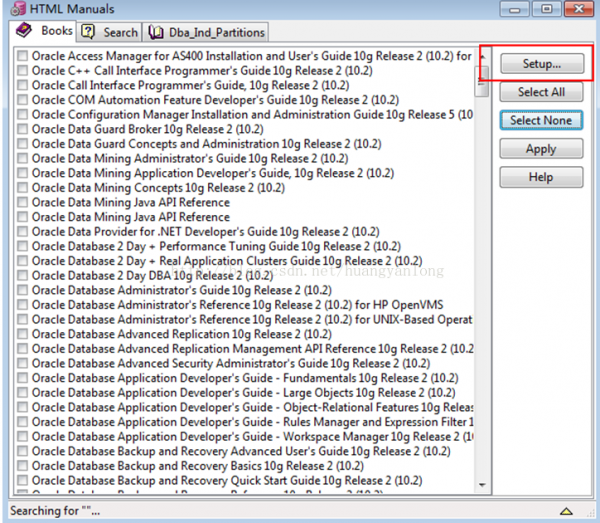The width and height of the screenshot is (600, 523).
Task: Select Administrator's Reference for HP OpenVMS
Action: pyautogui.click(x=238, y=305)
